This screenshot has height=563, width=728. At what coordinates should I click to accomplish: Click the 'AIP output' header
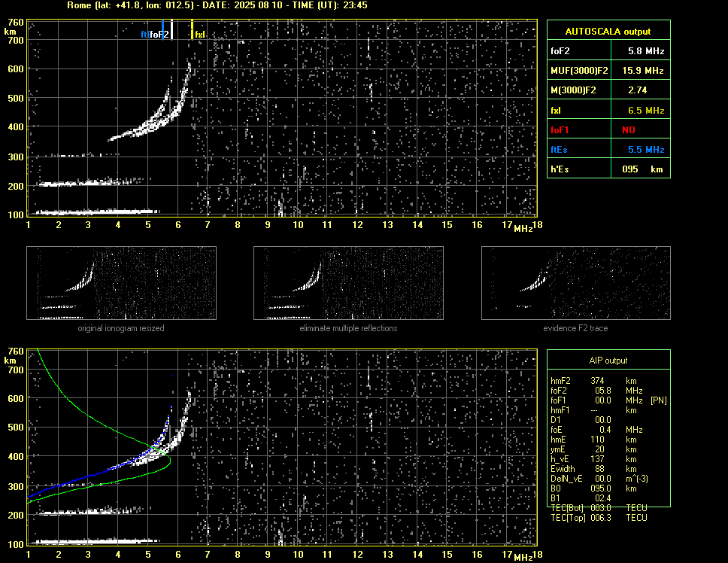click(608, 361)
